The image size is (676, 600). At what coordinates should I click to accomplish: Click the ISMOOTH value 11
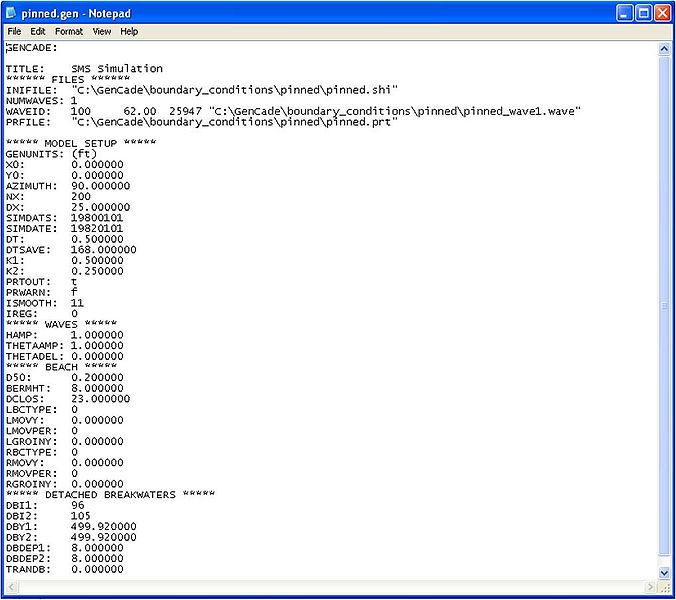(78, 303)
